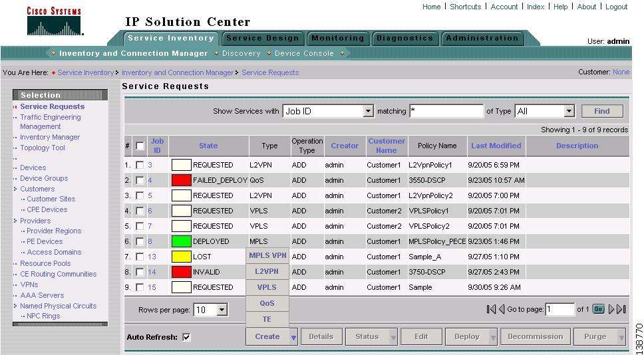Click the Decommission button
This screenshot has width=644, height=355.
click(535, 337)
